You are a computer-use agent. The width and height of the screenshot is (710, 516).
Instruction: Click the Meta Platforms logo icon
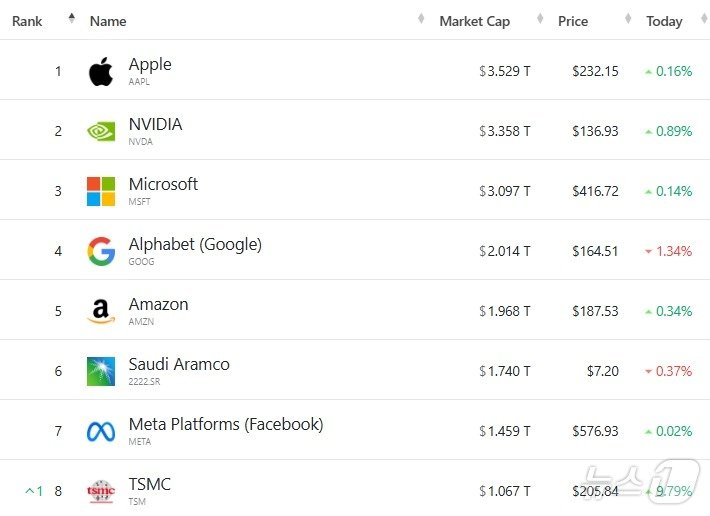[x=101, y=431]
